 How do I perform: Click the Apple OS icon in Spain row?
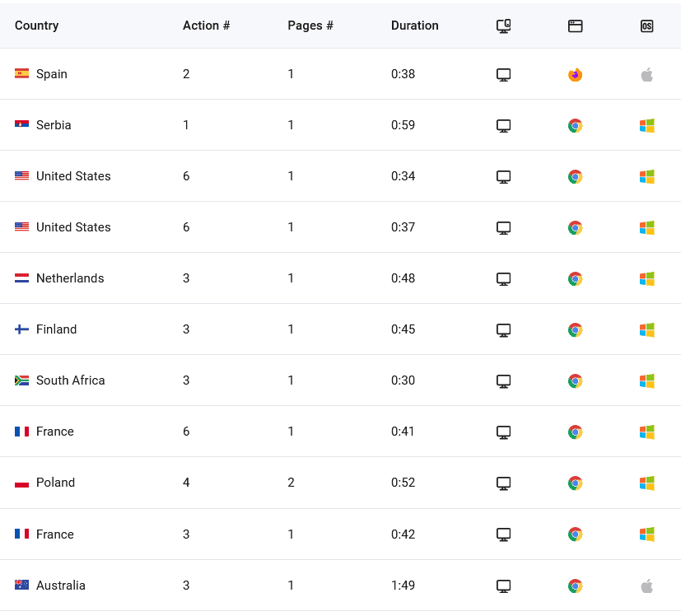(x=646, y=74)
